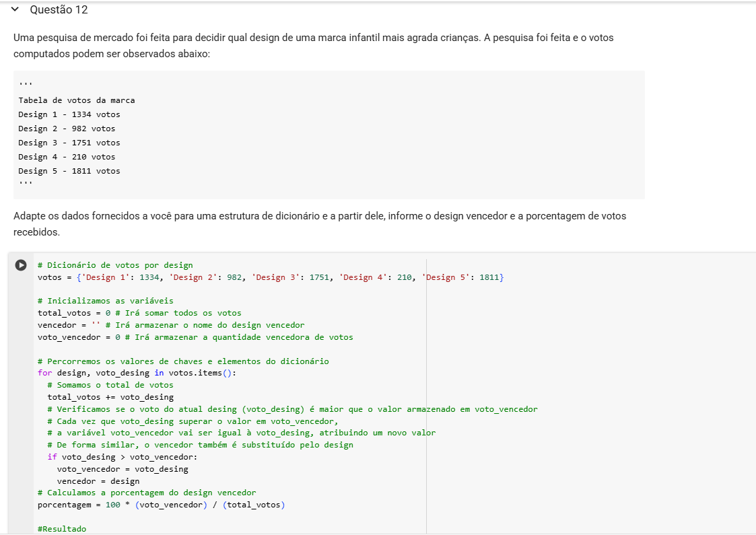Screen dimensions: 756x535
Task: Place cursor on 'voto_vencedor = 0' line
Action: (195, 337)
